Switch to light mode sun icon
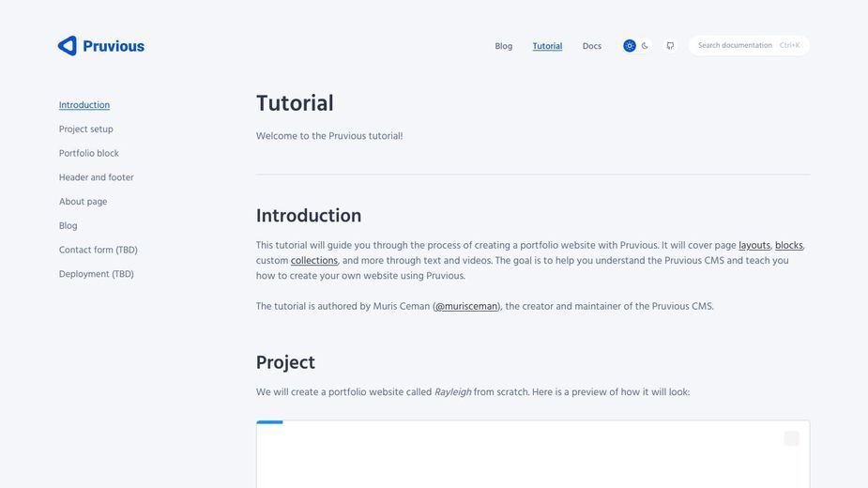Viewport: 868px width, 488px height. (x=630, y=46)
